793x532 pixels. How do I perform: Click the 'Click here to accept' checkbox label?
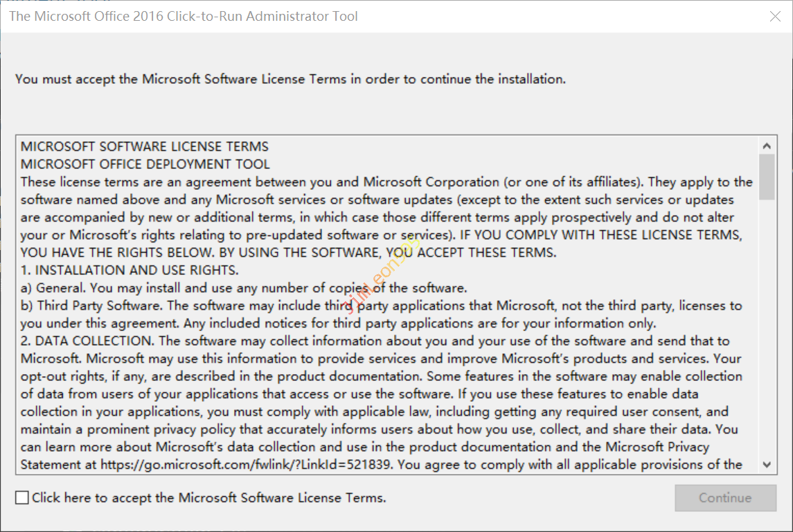click(208, 498)
